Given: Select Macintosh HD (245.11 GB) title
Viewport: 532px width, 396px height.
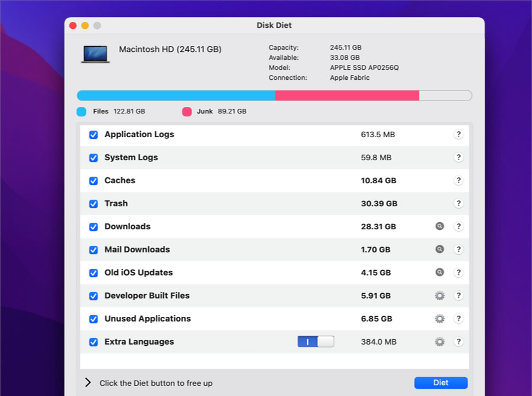Looking at the screenshot, I should (x=170, y=50).
